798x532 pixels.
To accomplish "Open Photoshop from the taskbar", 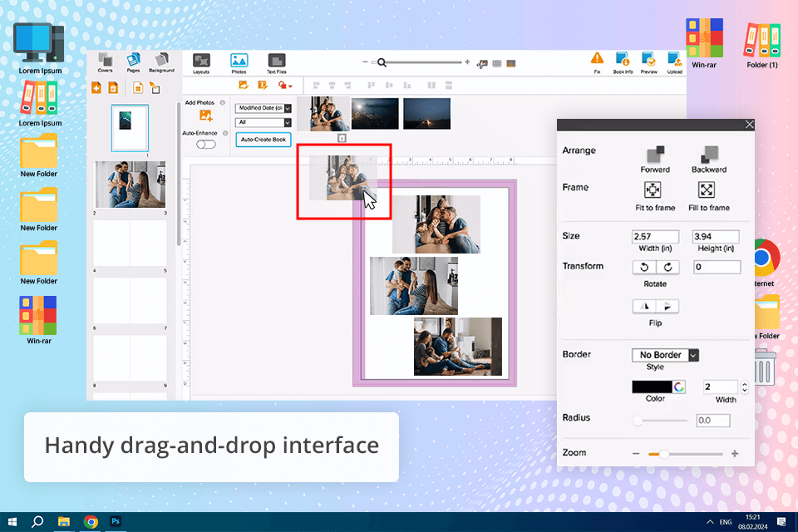I will [116, 521].
